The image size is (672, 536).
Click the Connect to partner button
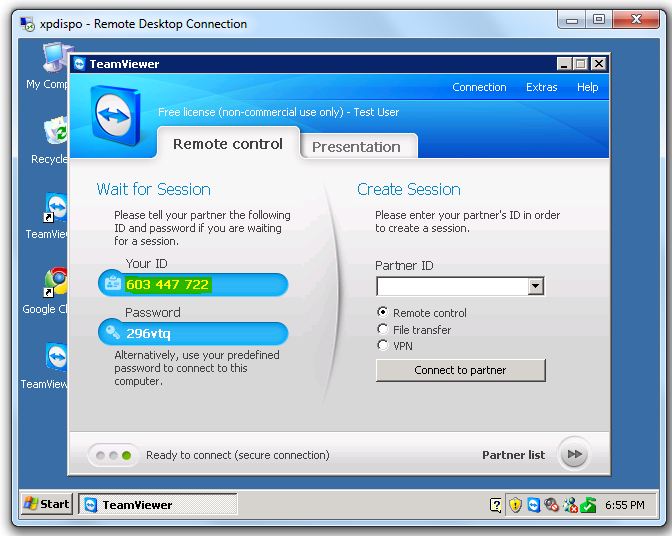click(461, 370)
